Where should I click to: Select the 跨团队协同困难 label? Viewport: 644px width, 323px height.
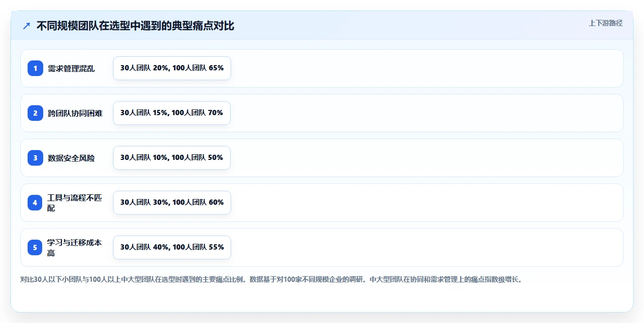click(x=75, y=113)
